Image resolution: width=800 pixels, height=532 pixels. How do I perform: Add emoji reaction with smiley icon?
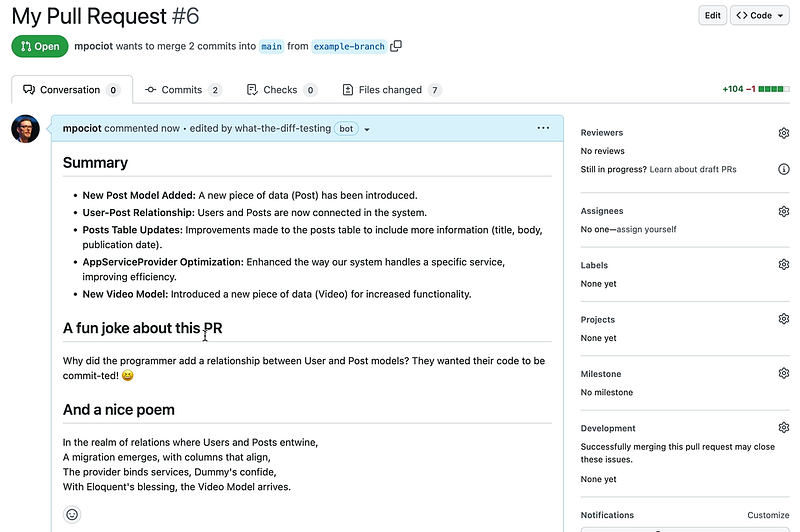72,514
